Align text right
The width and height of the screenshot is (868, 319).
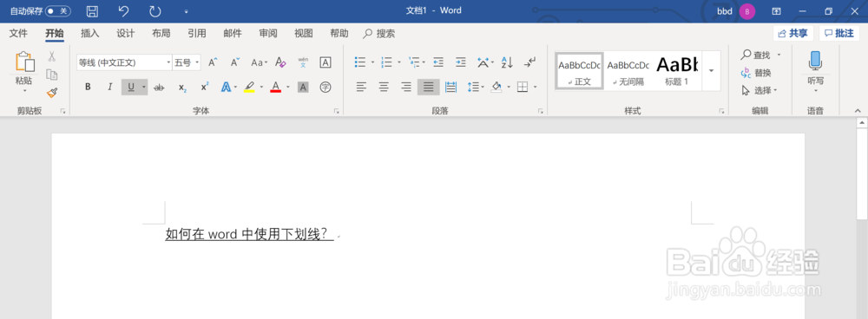point(406,87)
